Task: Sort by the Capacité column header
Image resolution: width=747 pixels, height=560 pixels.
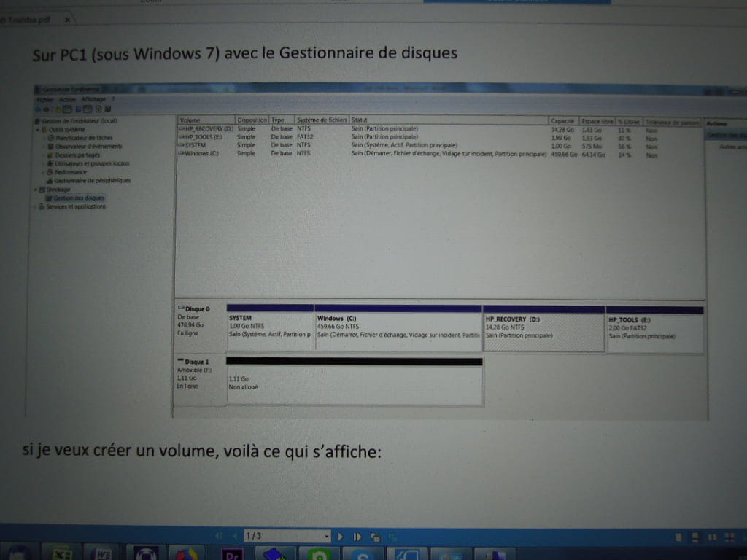Action: coord(563,121)
